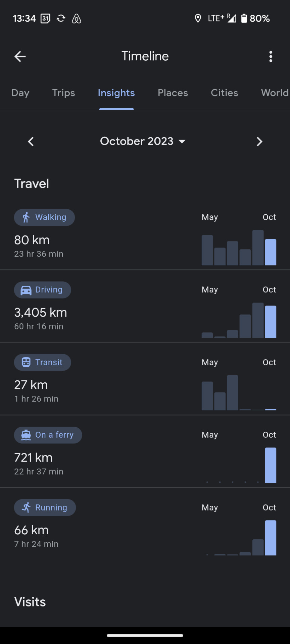This screenshot has width=290, height=644.
Task: Open the Cities tab
Action: [224, 93]
